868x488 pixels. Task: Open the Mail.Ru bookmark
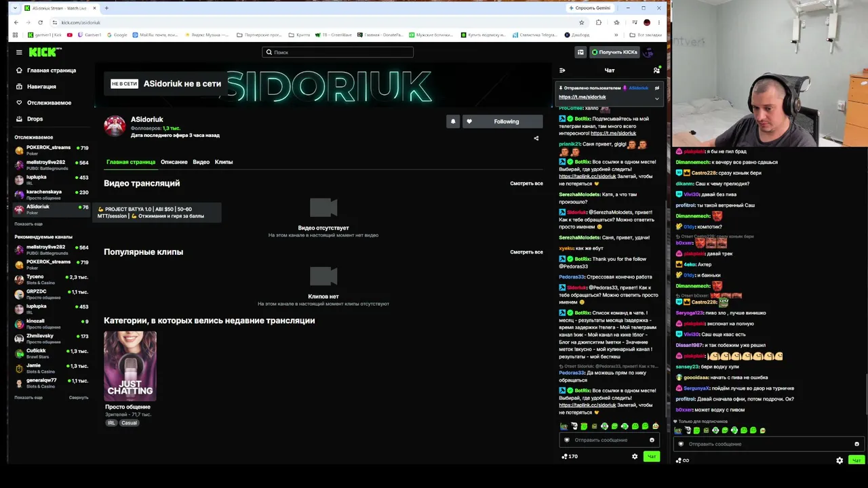(x=155, y=35)
